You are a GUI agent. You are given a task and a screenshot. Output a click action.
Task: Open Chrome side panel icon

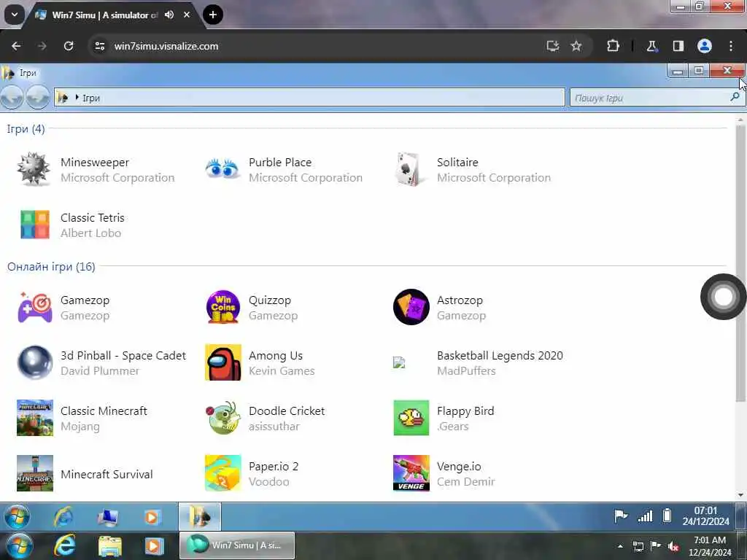coord(678,46)
